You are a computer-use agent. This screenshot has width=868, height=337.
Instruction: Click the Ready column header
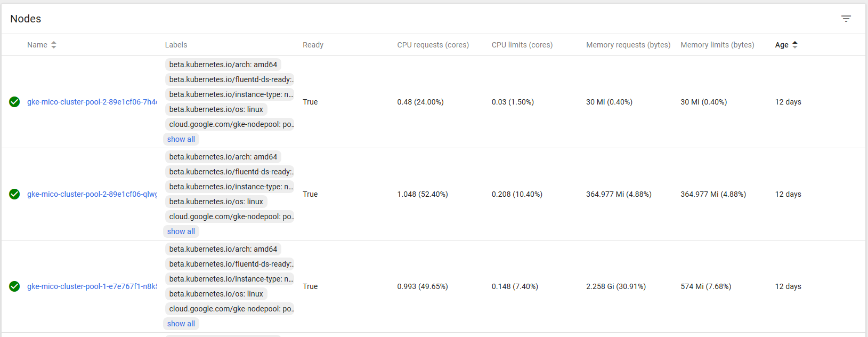(x=313, y=45)
